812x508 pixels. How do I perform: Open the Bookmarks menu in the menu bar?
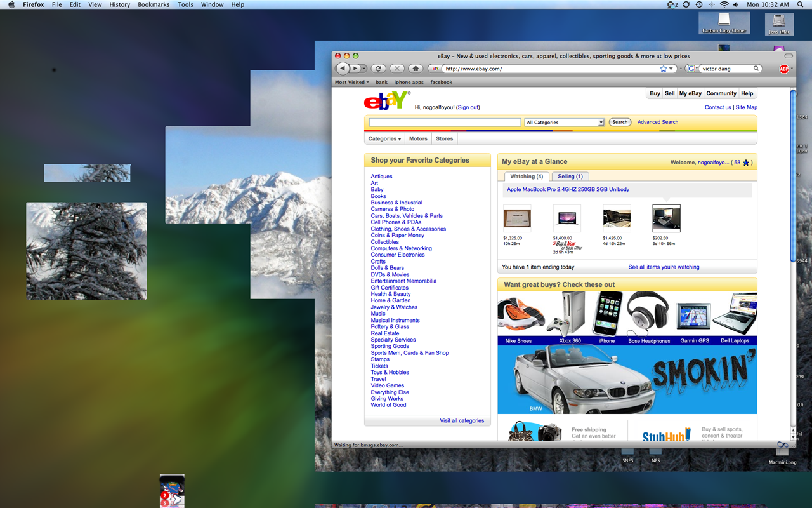(x=154, y=4)
